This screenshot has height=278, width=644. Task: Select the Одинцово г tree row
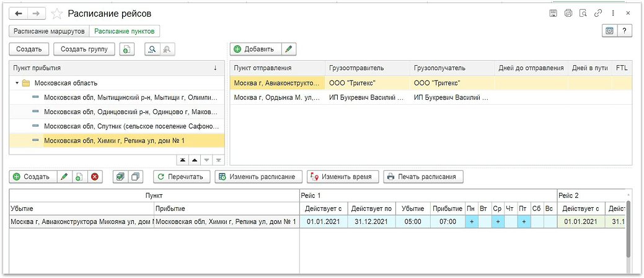(x=117, y=112)
